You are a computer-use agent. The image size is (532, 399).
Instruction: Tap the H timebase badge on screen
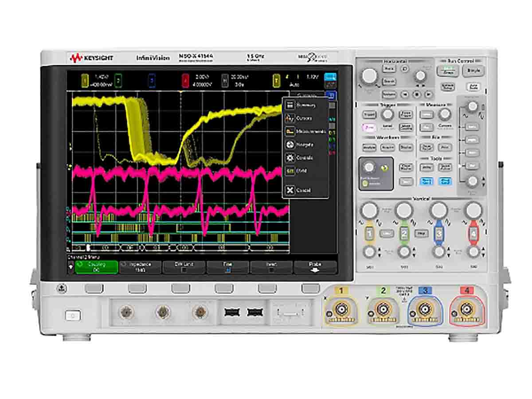[225, 81]
